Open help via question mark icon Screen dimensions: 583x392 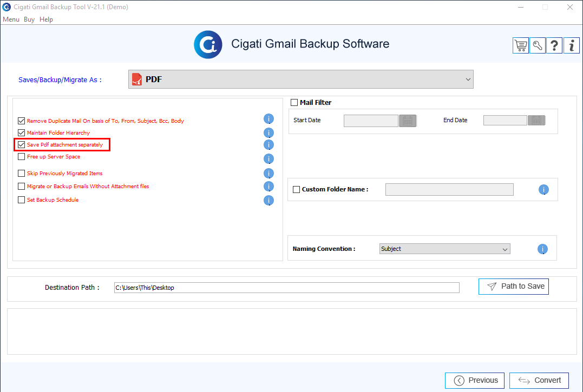coord(554,45)
